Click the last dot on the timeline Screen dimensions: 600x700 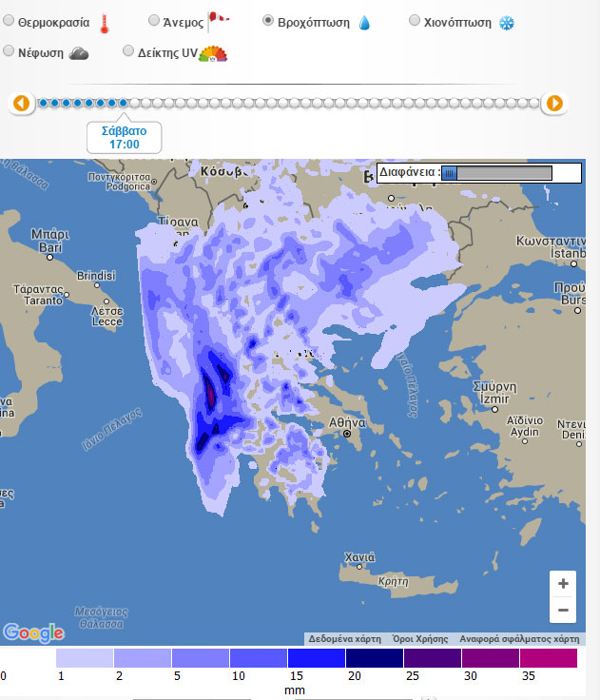click(x=533, y=103)
